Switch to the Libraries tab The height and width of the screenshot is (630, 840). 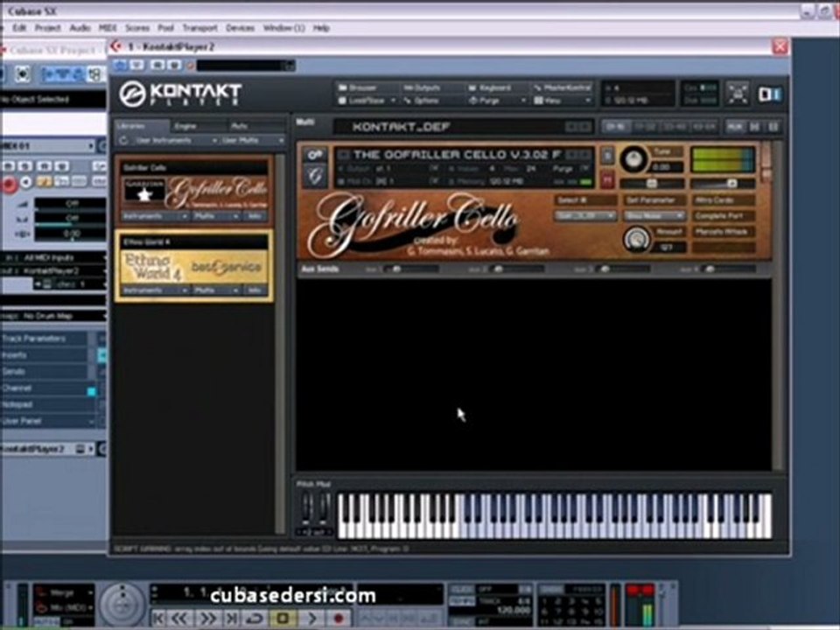click(141, 126)
